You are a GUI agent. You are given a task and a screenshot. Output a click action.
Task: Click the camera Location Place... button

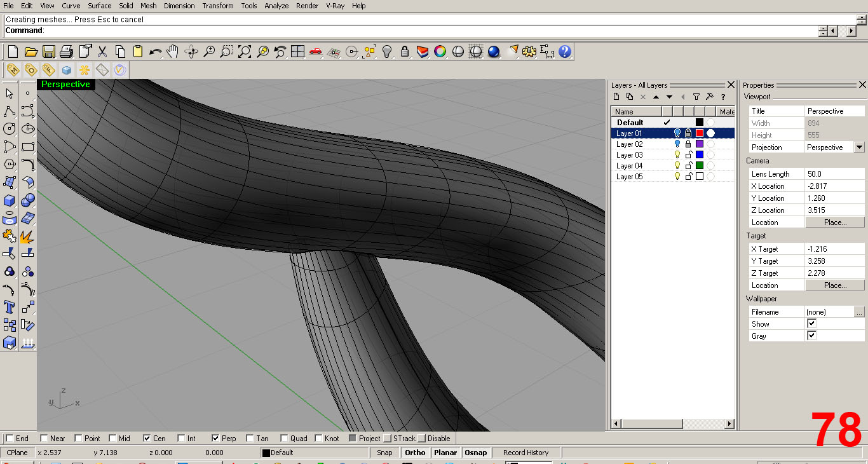tap(835, 222)
